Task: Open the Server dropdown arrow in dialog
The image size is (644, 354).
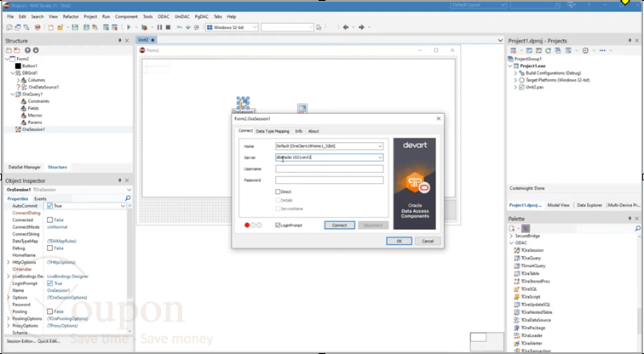Action: click(x=380, y=157)
